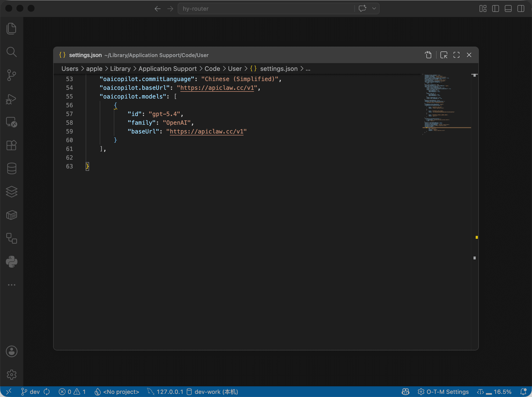This screenshot has height=397, width=532.
Task: Open the Run and Debug view
Action: (11, 99)
